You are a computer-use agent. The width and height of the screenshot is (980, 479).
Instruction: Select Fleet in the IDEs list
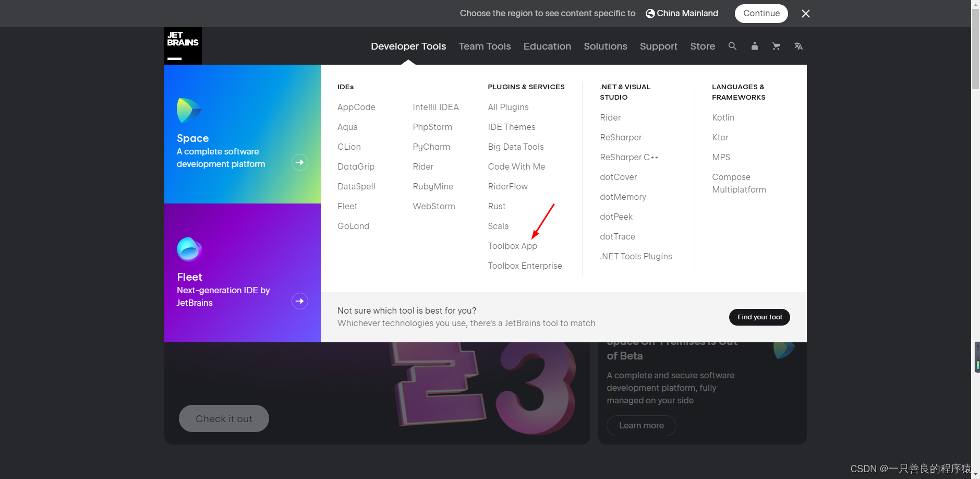click(x=347, y=206)
